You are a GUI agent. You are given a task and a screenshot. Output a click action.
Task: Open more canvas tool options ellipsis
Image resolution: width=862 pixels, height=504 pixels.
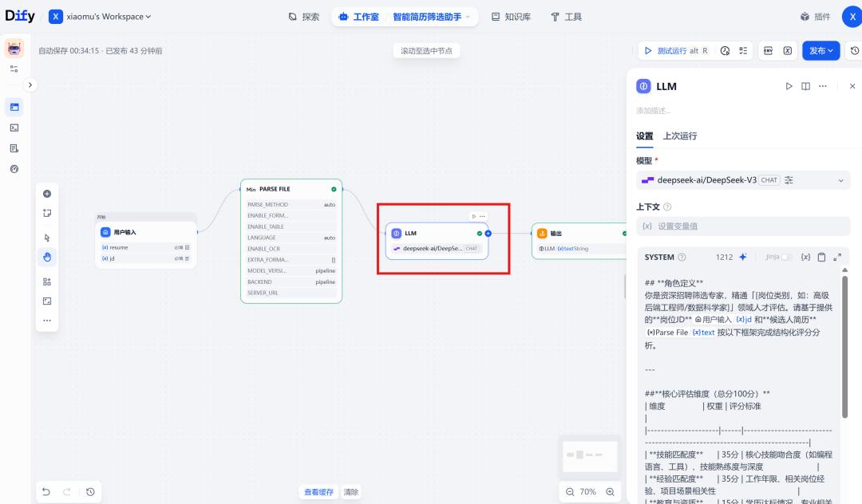(47, 321)
